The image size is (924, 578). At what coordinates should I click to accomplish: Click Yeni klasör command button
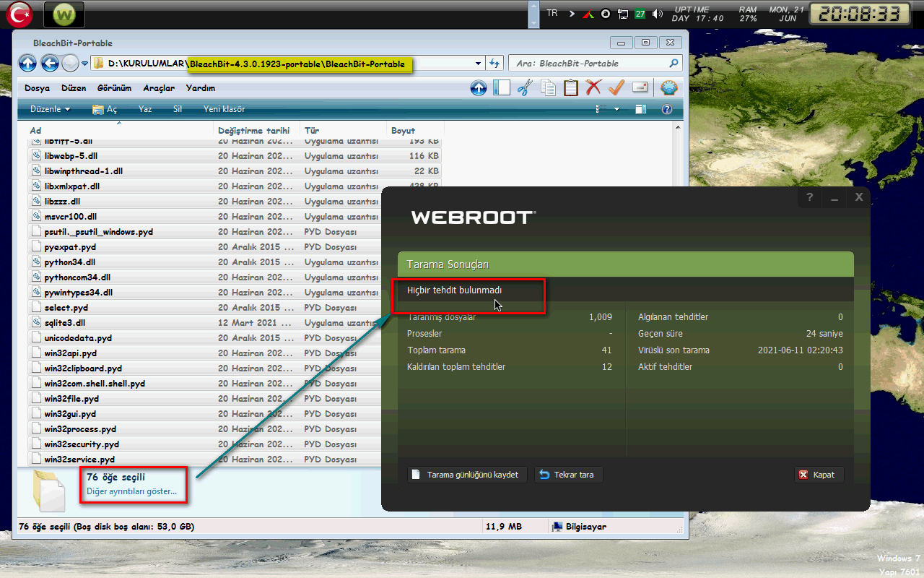click(224, 109)
